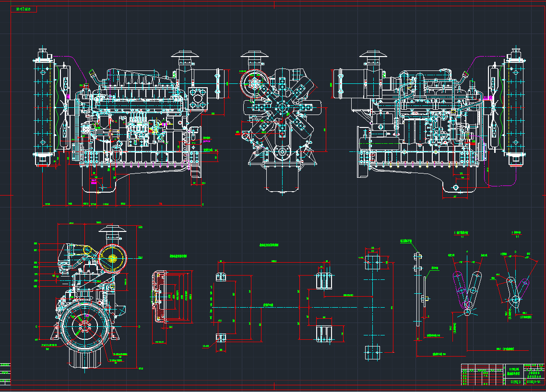
Task: Click the lever pivot in detail F
Action: (x=516, y=300)
